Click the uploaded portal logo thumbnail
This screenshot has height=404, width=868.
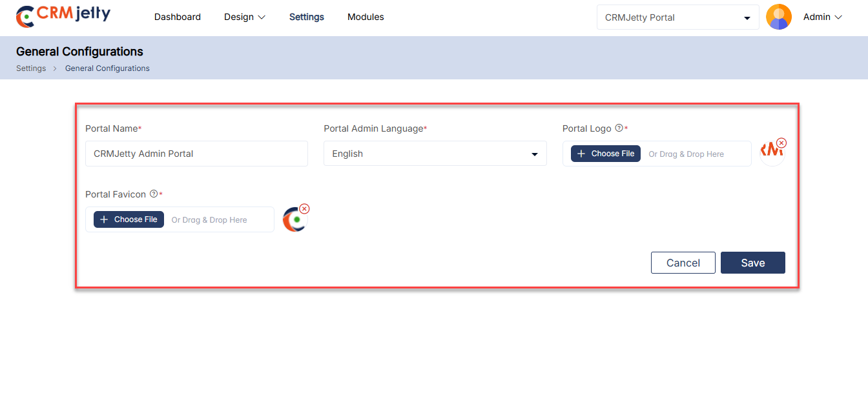click(x=770, y=154)
